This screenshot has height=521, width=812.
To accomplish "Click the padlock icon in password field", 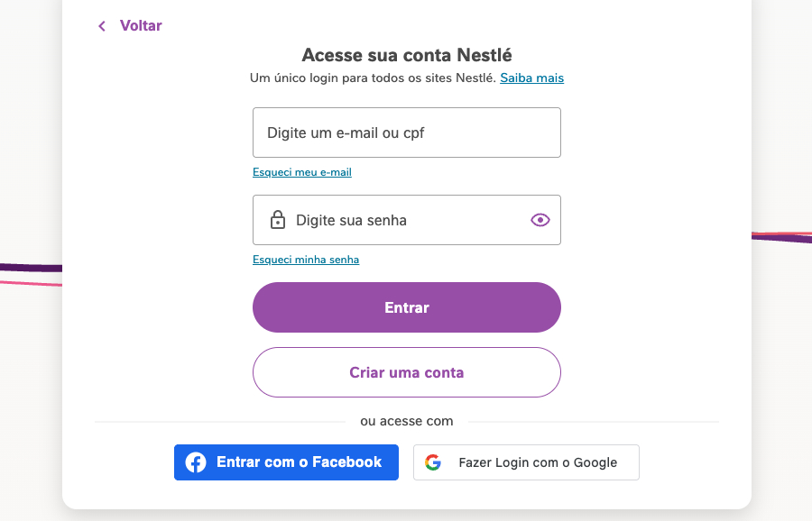I will tap(278, 220).
